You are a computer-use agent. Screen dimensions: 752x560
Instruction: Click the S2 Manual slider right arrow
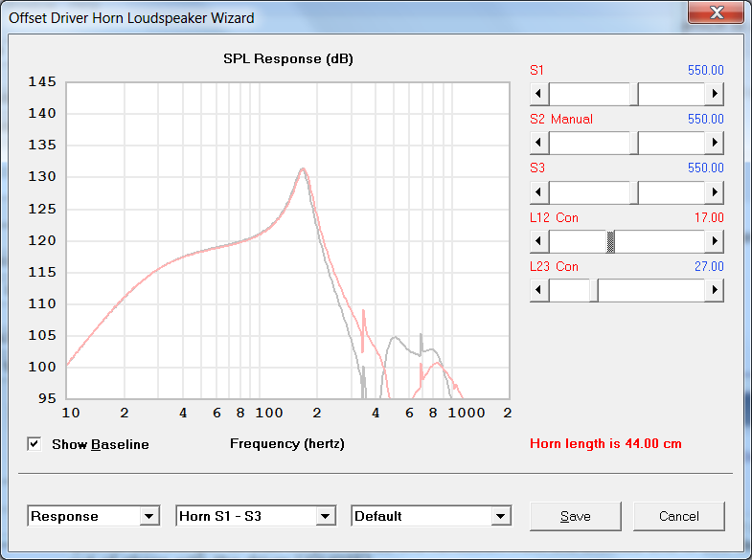[x=714, y=143]
